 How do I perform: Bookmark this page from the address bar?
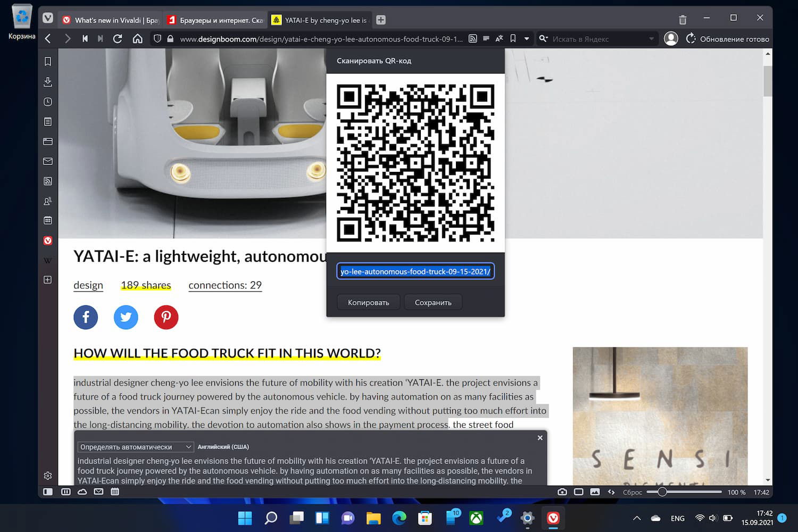tap(513, 39)
